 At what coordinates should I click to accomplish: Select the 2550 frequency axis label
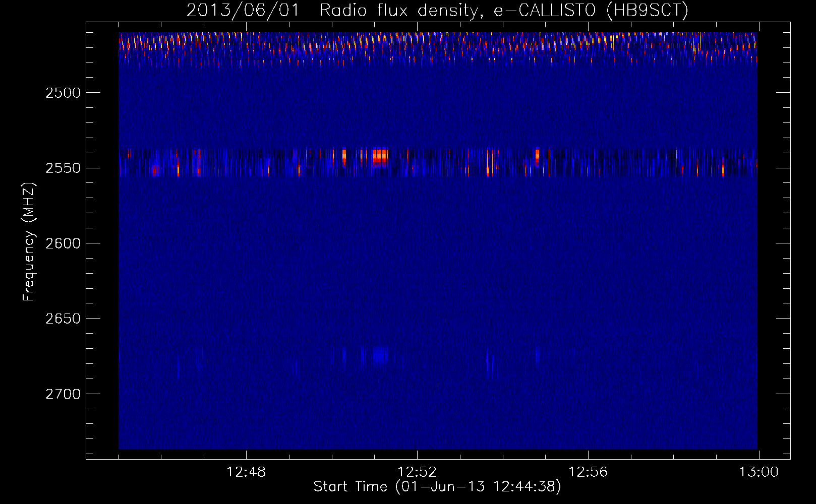point(63,168)
